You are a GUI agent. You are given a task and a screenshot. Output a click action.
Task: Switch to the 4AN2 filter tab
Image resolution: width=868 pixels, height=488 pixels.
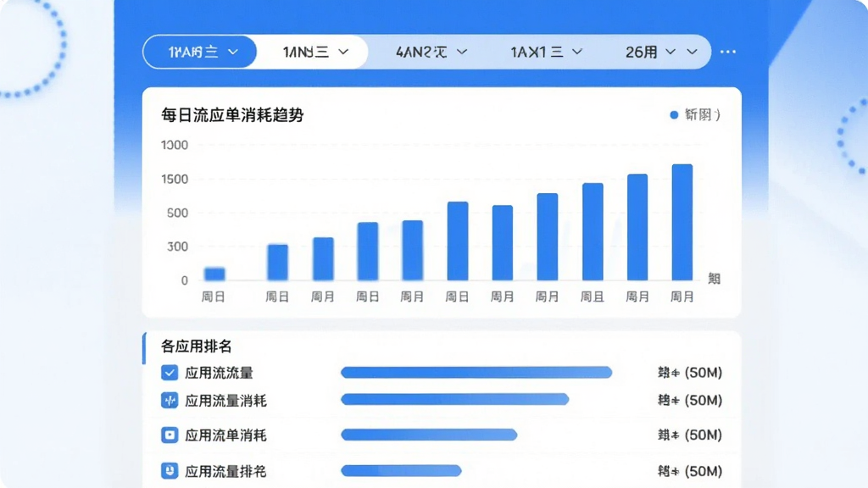[431, 52]
